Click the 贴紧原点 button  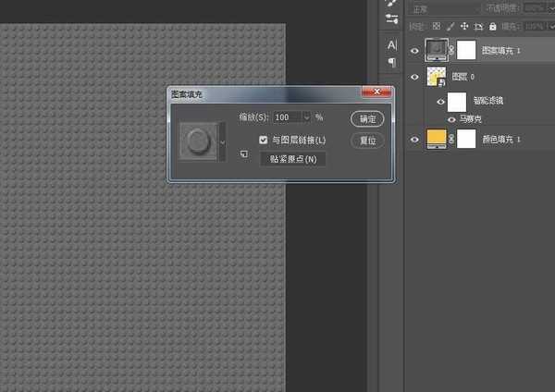(292, 159)
